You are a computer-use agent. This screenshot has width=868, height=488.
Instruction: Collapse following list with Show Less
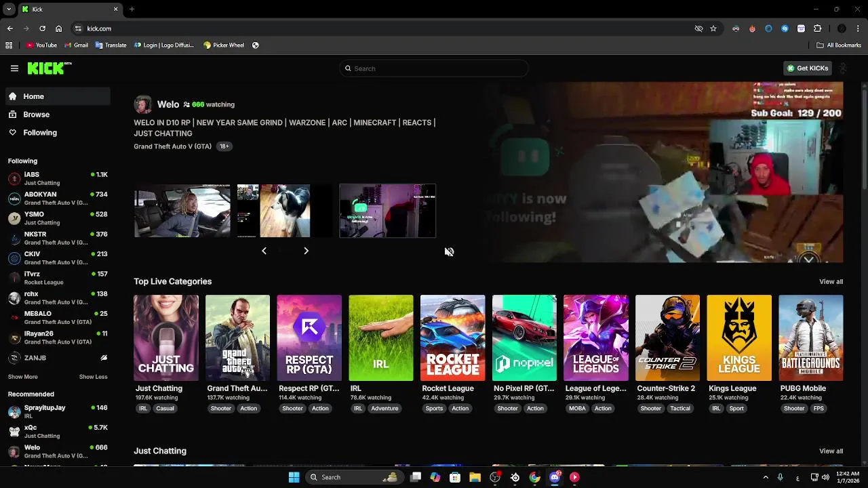93,377
